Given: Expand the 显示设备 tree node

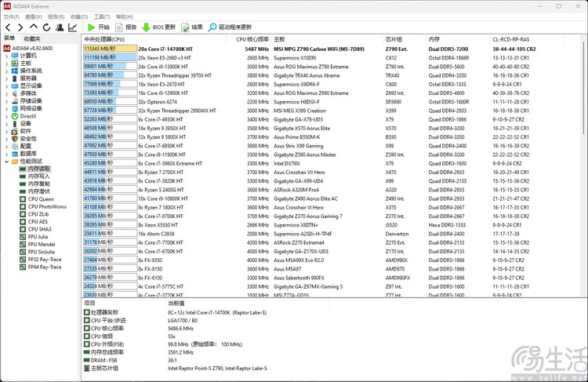Looking at the screenshot, I should (x=6, y=85).
